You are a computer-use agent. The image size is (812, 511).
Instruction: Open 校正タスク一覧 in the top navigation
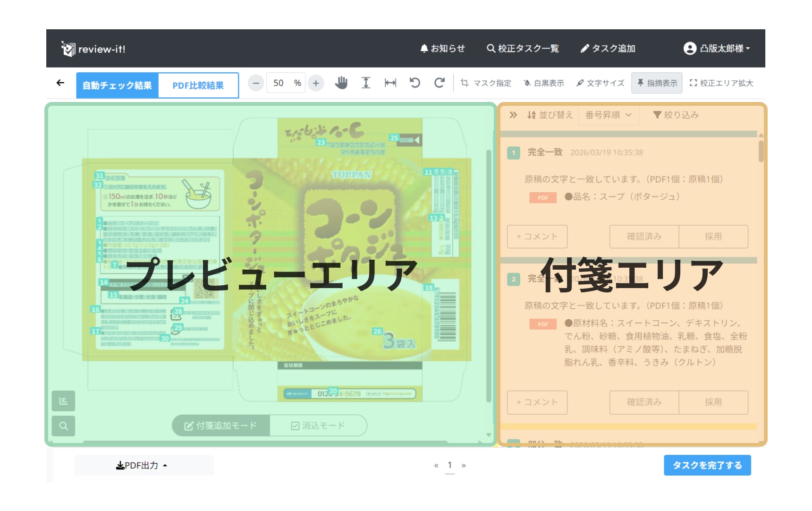[x=523, y=49]
